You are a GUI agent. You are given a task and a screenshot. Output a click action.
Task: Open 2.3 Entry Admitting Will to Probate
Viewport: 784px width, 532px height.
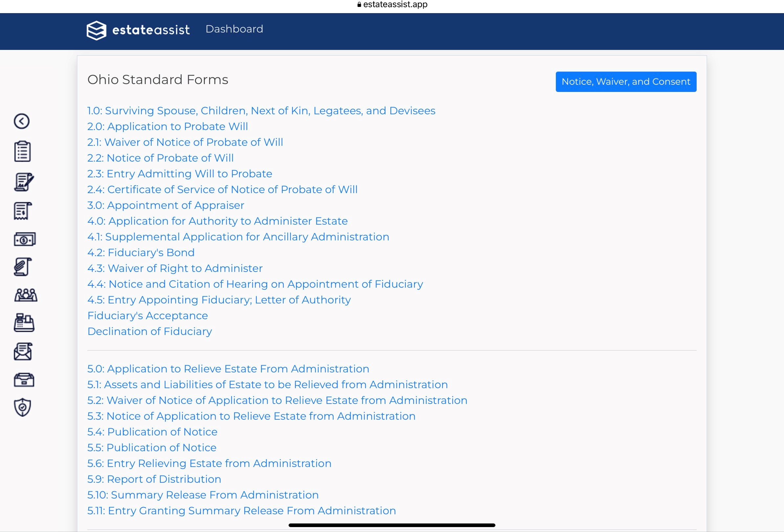click(x=180, y=174)
